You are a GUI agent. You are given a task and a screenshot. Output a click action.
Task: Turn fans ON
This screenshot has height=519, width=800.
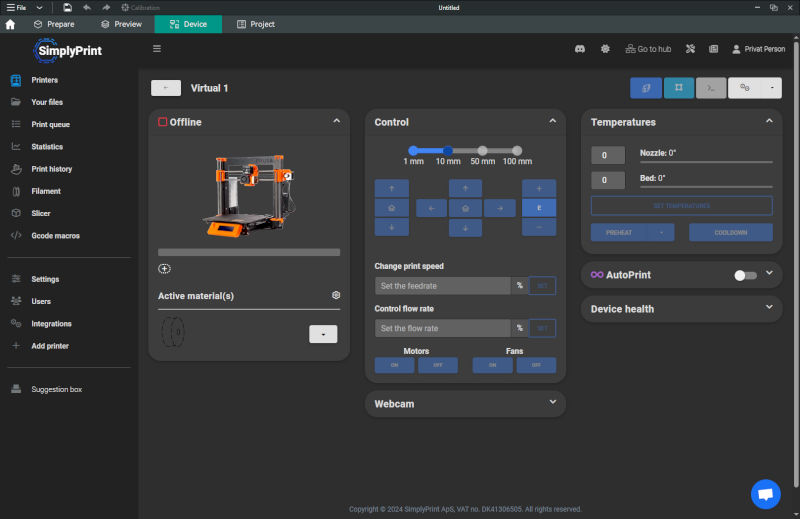click(x=492, y=365)
